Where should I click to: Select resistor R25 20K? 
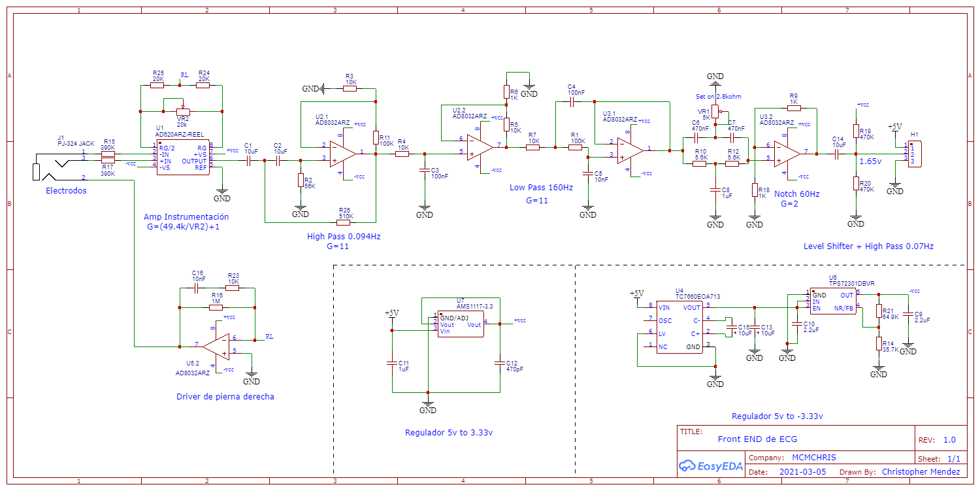tap(158, 86)
